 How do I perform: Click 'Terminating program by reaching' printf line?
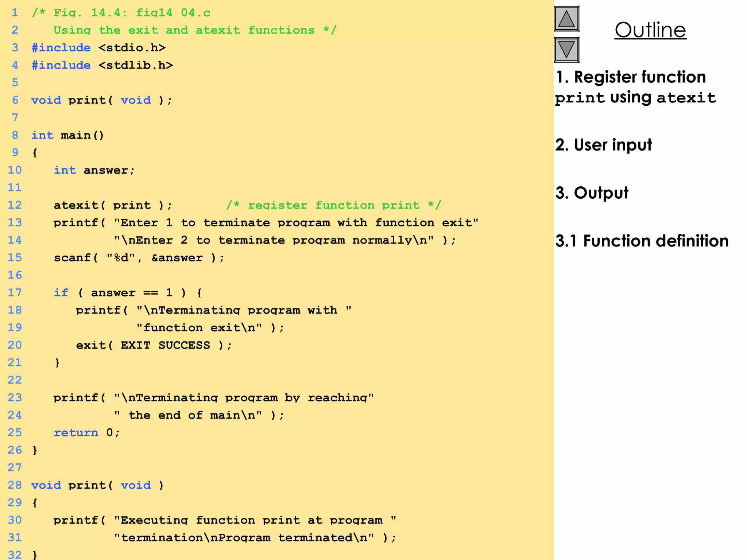(214, 398)
